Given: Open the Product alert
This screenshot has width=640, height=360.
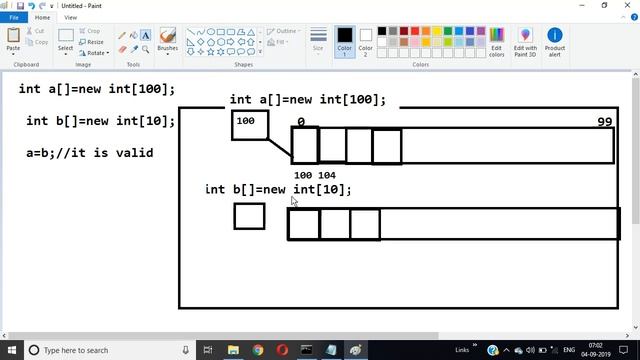Looking at the screenshot, I should pyautogui.click(x=555, y=42).
